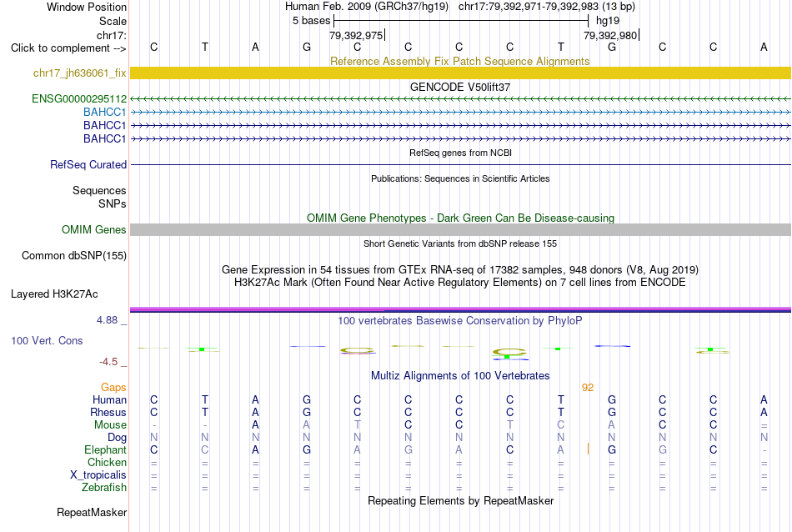The width and height of the screenshot is (792, 532).
Task: Click the X_tropicalis alignment row label
Action: pos(98,475)
